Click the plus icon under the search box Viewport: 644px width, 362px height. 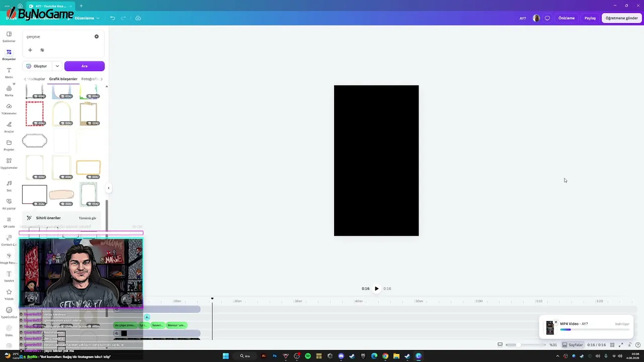(x=30, y=50)
